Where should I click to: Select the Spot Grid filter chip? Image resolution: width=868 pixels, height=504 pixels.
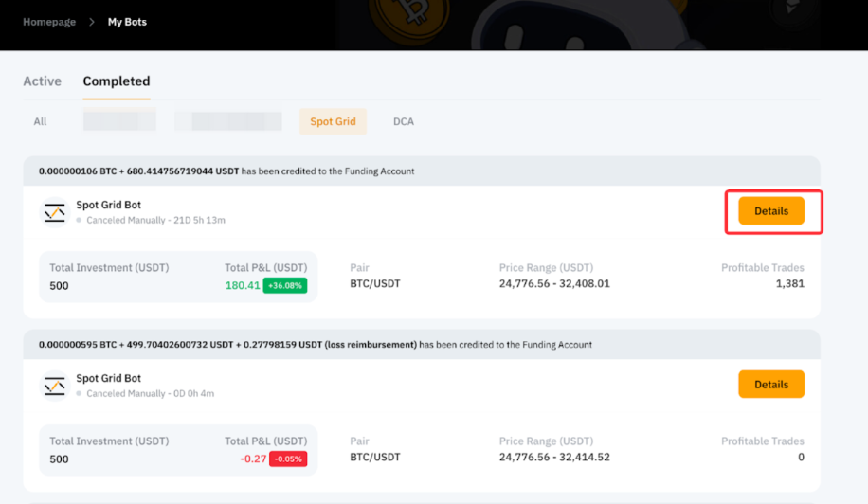point(333,121)
